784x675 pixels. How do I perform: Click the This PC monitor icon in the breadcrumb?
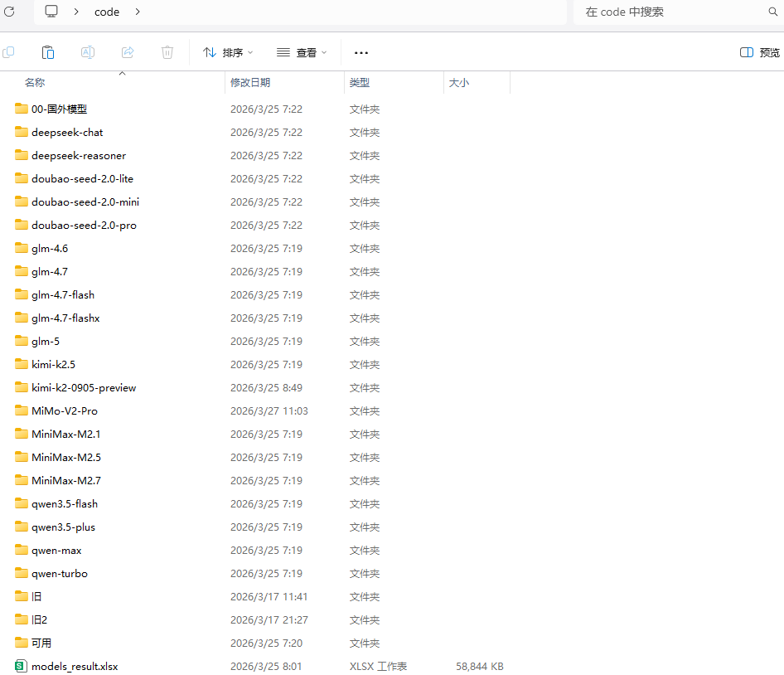tap(51, 12)
